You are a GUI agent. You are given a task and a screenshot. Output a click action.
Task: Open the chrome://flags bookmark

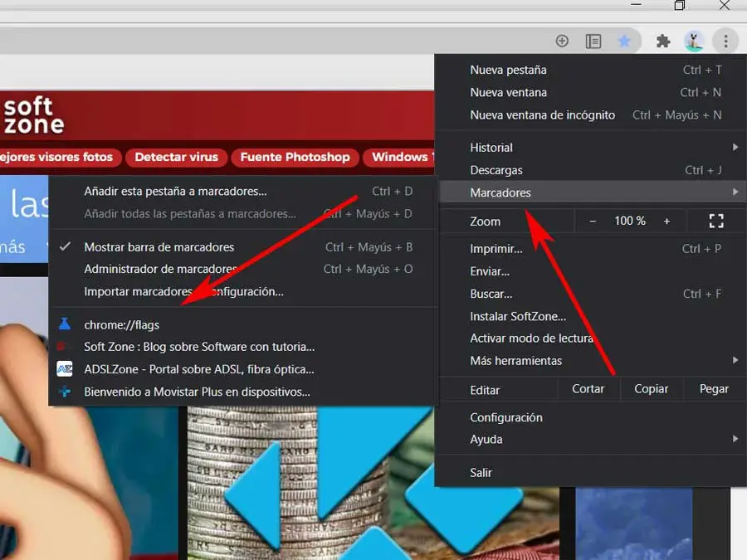[x=243, y=324]
